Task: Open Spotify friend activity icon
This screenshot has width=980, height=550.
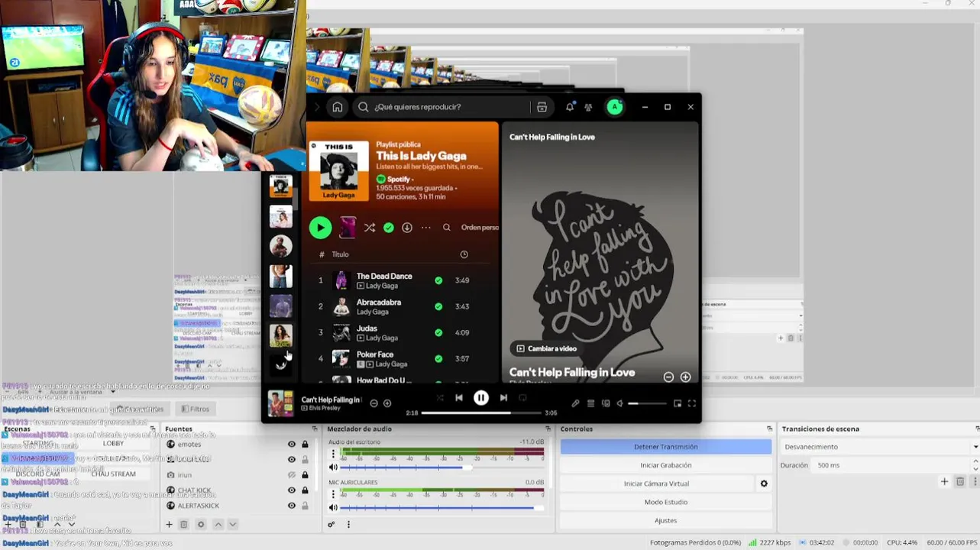Action: tap(588, 107)
